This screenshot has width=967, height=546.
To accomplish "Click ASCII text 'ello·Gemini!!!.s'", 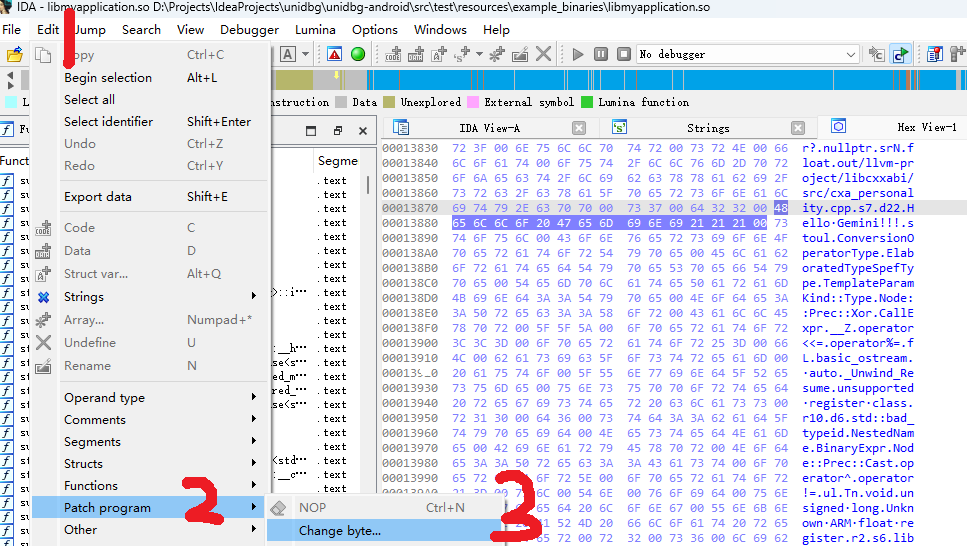I will click(858, 223).
